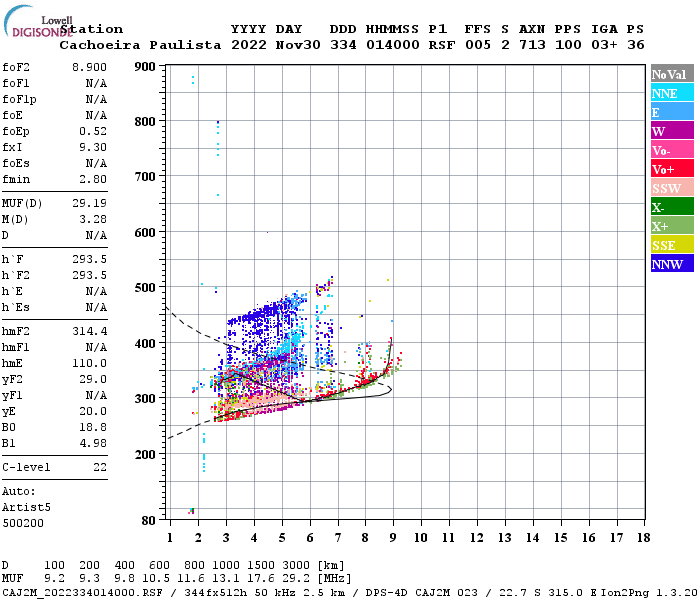Click the MUF value 9.8 in bottom table
Image resolution: width=700 pixels, height=600 pixels.
tap(125, 579)
